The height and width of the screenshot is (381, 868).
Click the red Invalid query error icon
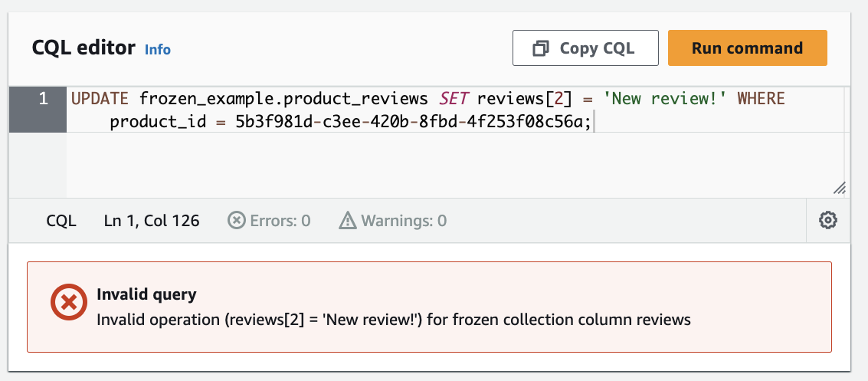click(x=69, y=302)
